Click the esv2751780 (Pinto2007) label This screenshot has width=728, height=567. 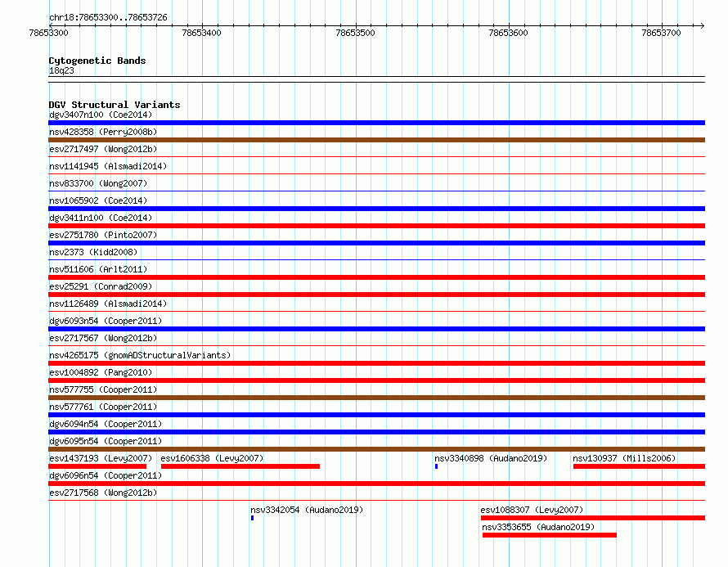[103, 235]
